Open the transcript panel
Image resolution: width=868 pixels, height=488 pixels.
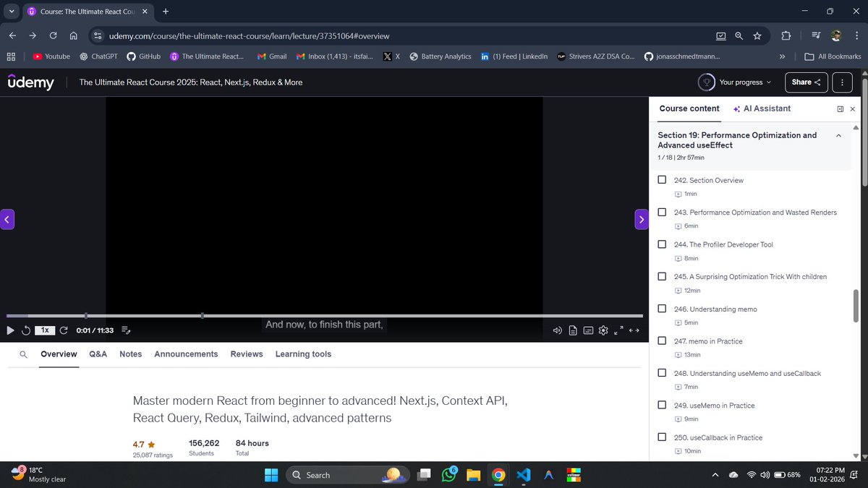click(573, 330)
